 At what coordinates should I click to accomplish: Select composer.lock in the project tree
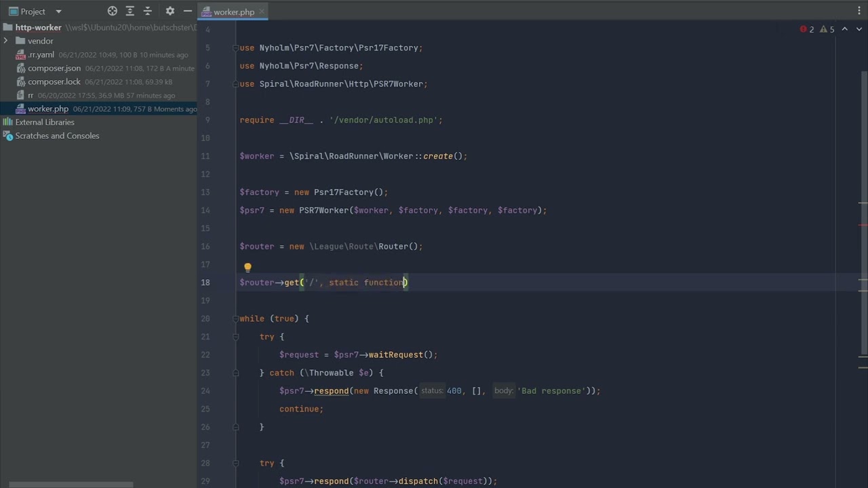(x=54, y=81)
